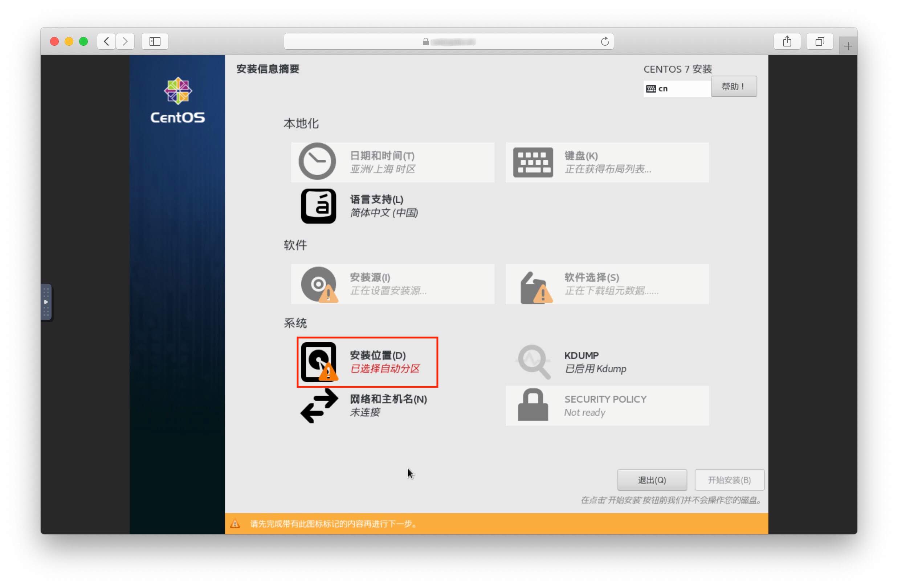898x588 pixels.
Task: Open the security policy padlock icon
Action: [533, 405]
